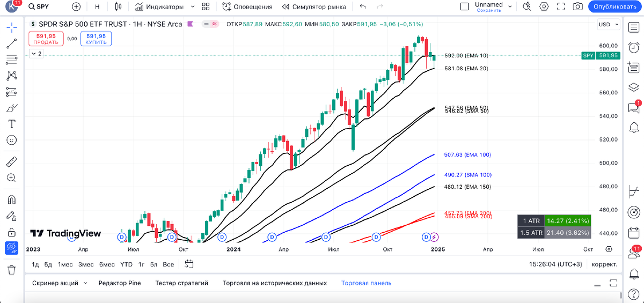This screenshot has height=303, width=644.
Task: Activate the zoom in tool
Action: 11,178
